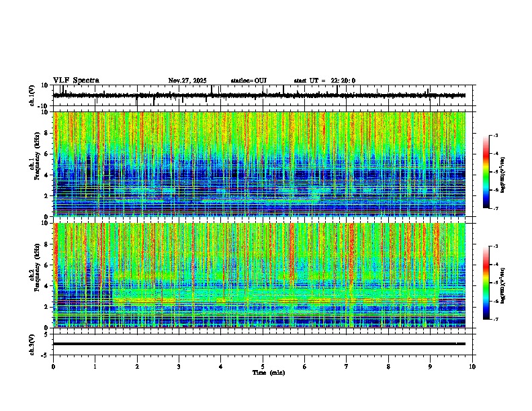Click time axis tick label "4"
The width and height of the screenshot is (532, 411).
point(221,367)
